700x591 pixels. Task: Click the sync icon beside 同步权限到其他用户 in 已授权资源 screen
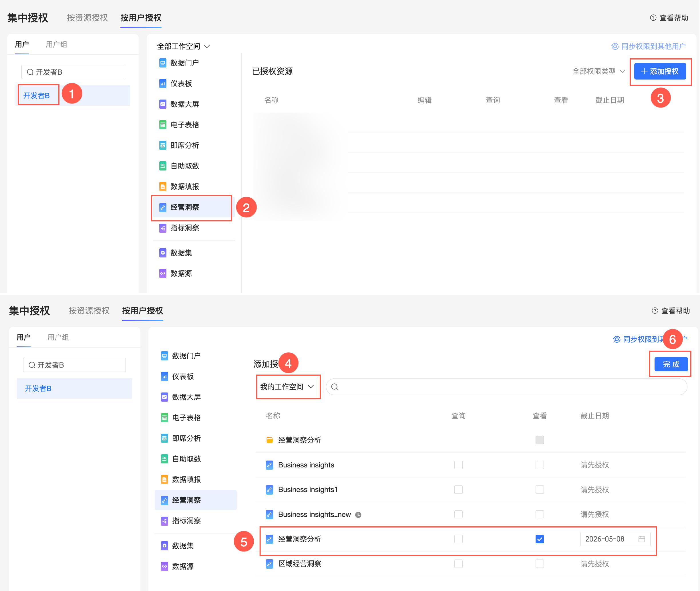615,46
